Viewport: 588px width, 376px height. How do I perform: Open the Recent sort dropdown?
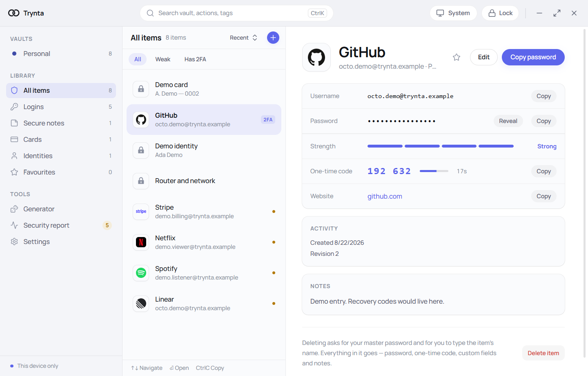point(244,38)
